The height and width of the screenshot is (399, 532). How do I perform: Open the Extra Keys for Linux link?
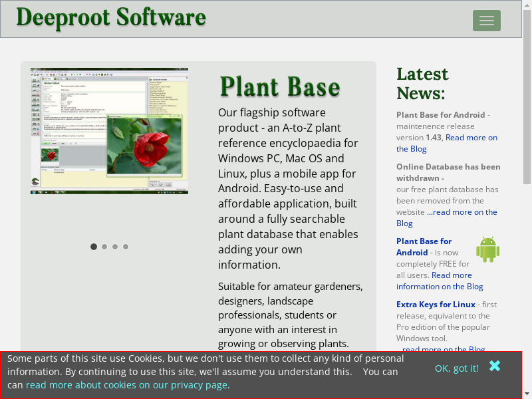(x=436, y=305)
